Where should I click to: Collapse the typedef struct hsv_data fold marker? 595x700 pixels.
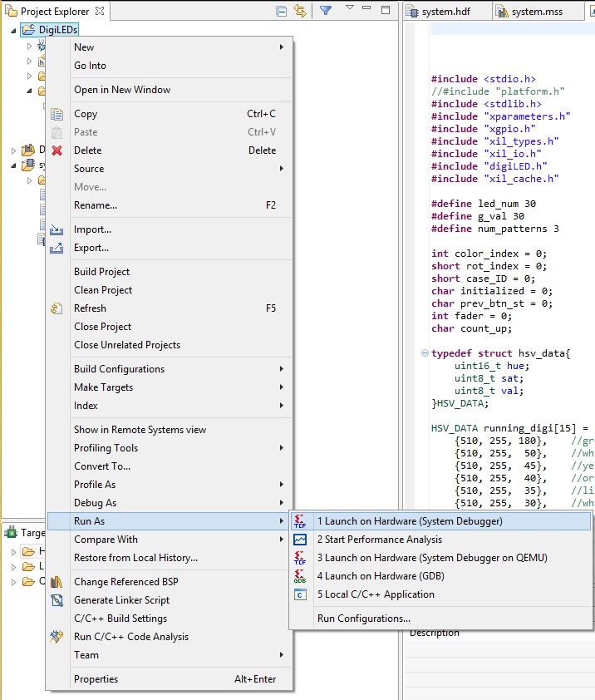tap(425, 353)
